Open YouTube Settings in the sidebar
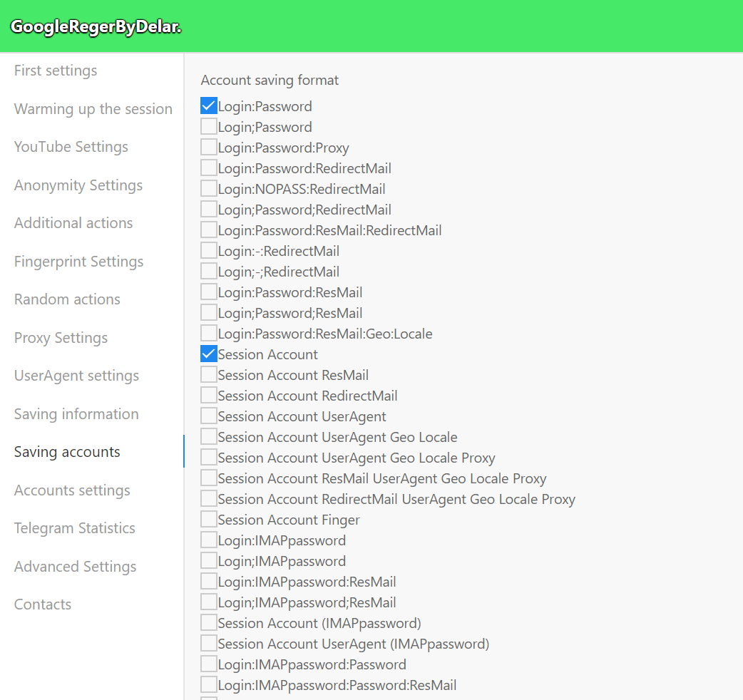The height and width of the screenshot is (700, 743). tap(71, 147)
